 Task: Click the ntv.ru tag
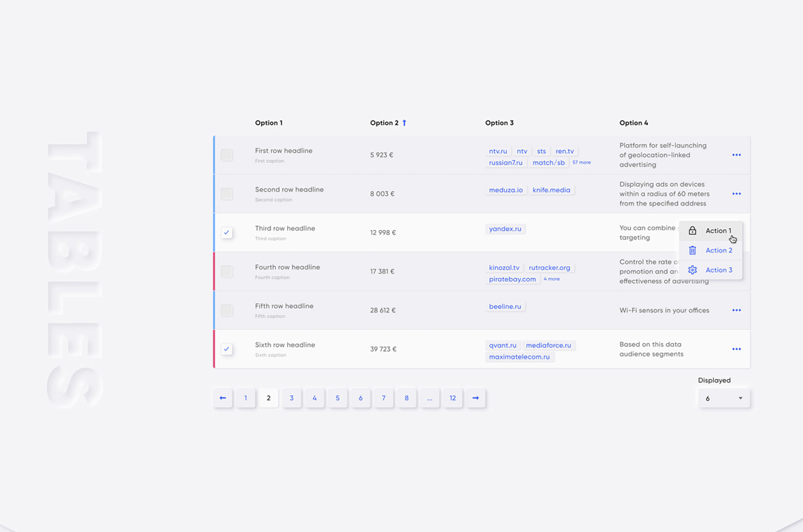tap(498, 151)
